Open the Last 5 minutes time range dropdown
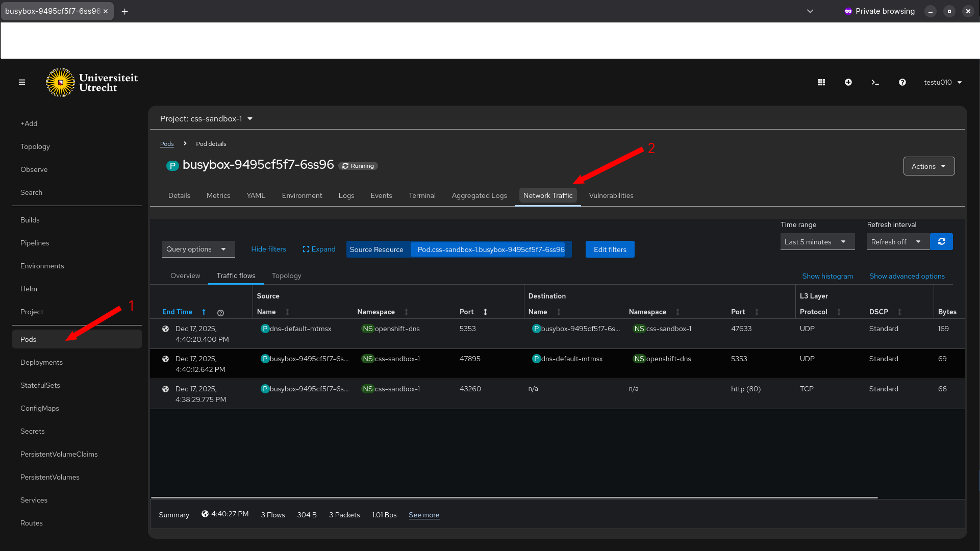This screenshot has width=980, height=551. point(817,242)
